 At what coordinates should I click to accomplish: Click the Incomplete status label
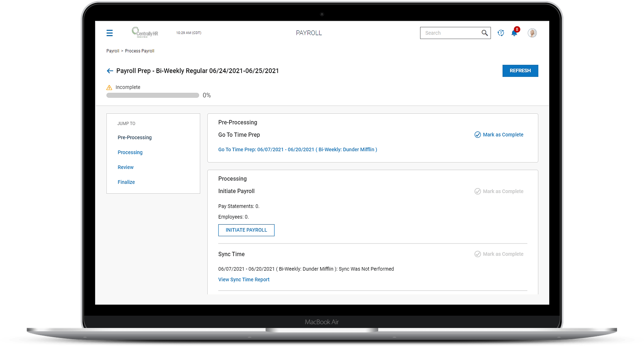[x=128, y=87]
